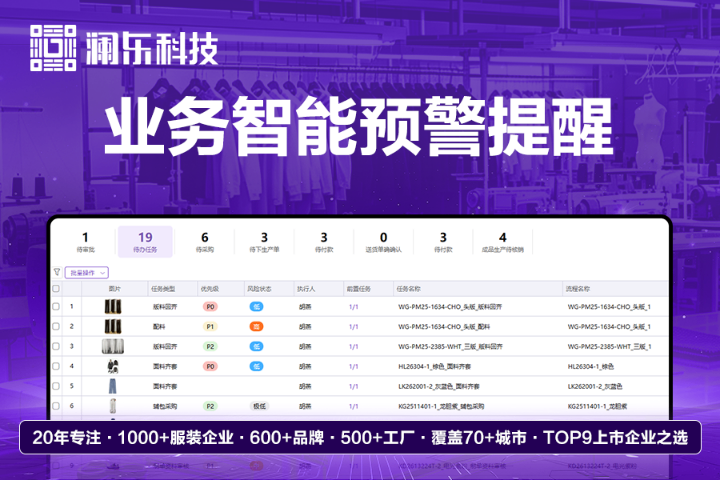Viewport: 720px width, 480px height.
Task: Click process name HL26304-1 in last column
Action: 591,367
